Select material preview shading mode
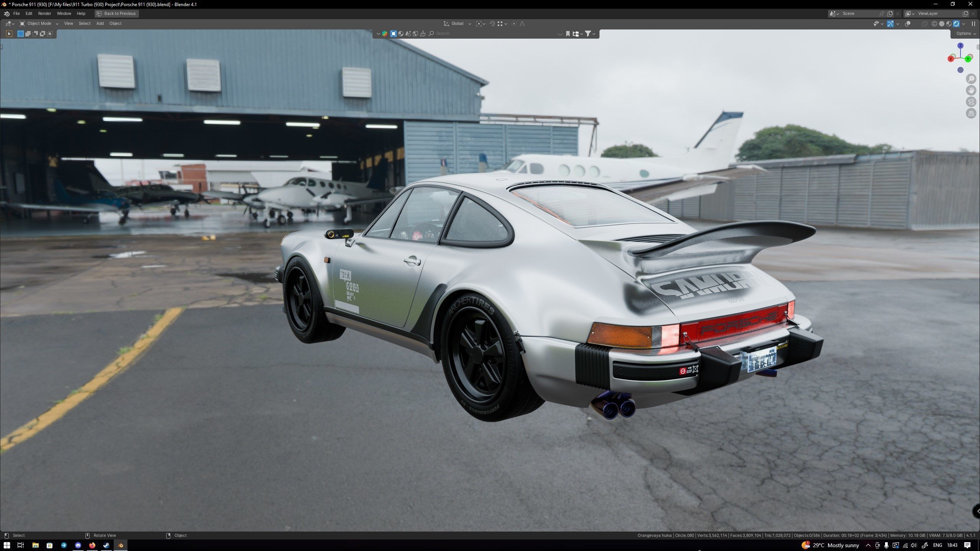The width and height of the screenshot is (980, 551). [949, 24]
